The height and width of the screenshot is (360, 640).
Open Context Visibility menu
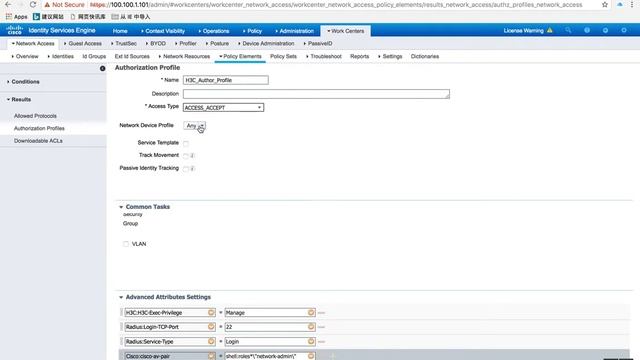tap(162, 31)
